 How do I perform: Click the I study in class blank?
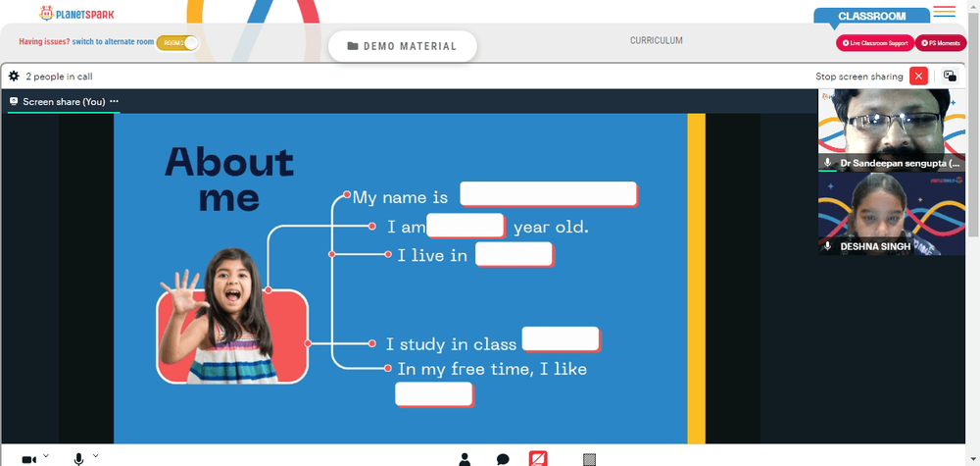[x=562, y=339]
